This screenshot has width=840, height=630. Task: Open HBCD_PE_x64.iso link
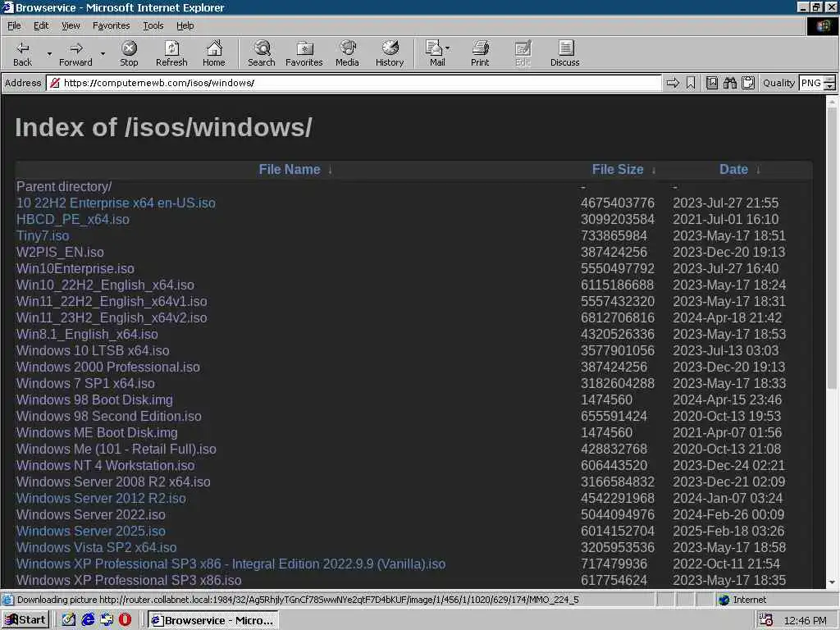coord(72,219)
